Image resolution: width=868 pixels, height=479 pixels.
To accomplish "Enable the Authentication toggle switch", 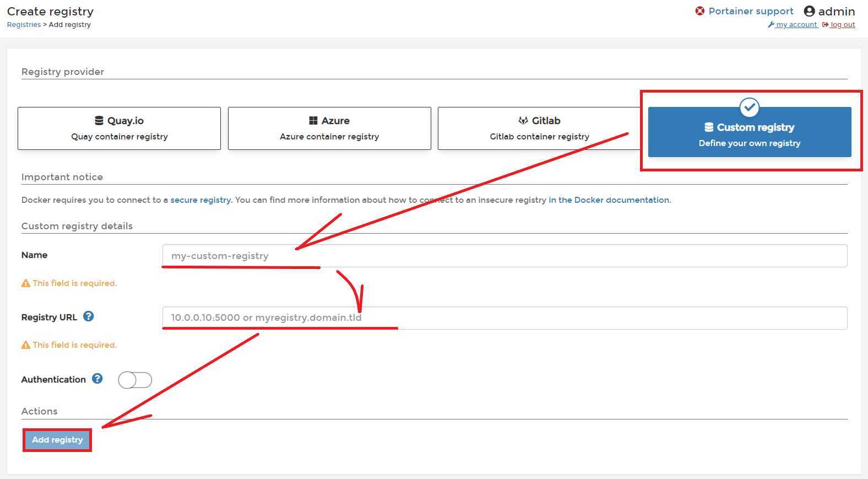I will (x=135, y=380).
